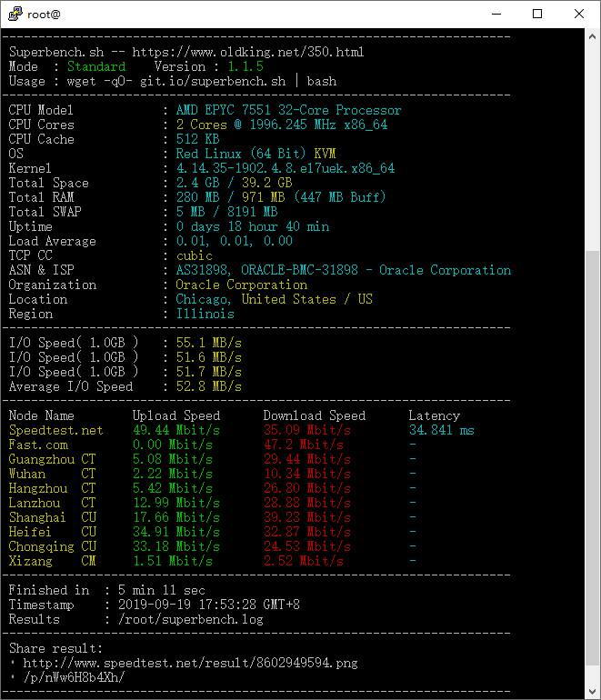
Task: Click the Fast.com node row
Action: coord(38,445)
